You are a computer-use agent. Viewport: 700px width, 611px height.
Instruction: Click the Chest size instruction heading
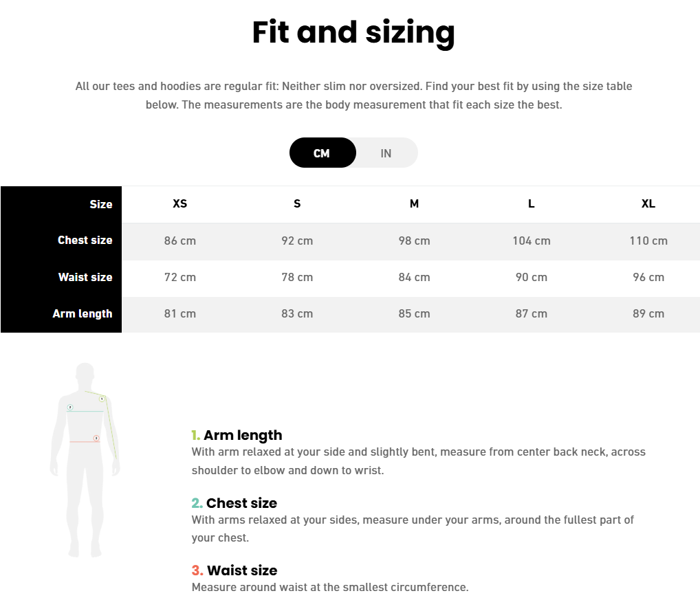point(234,503)
